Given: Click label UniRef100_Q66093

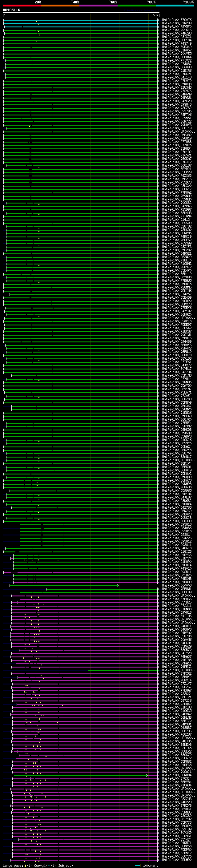Looking at the screenshot, I should [x=177, y=67].
